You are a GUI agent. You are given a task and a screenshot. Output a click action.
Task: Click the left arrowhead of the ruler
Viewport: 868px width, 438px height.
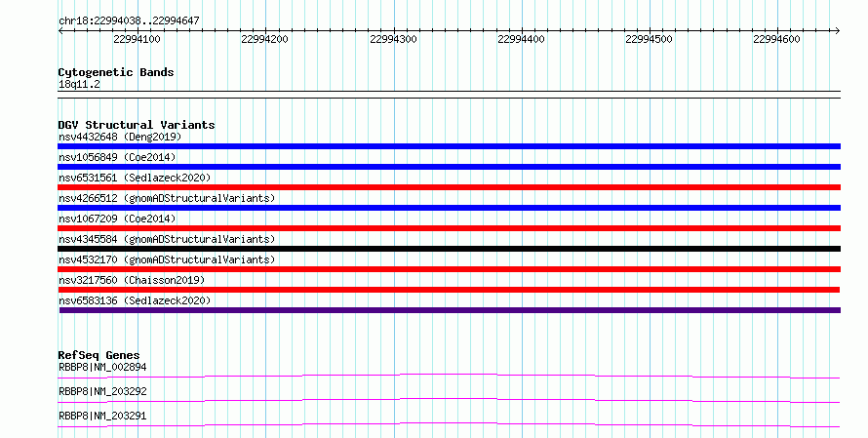tap(60, 31)
